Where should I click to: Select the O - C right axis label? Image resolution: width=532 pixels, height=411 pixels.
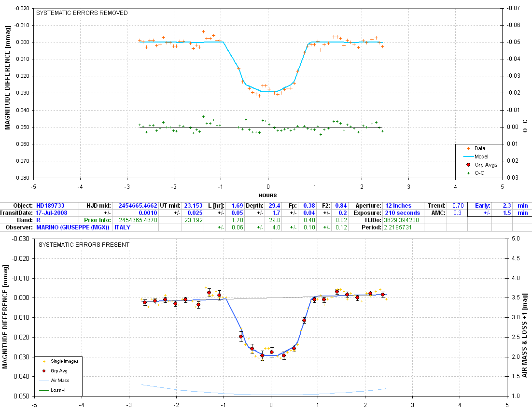point(525,126)
